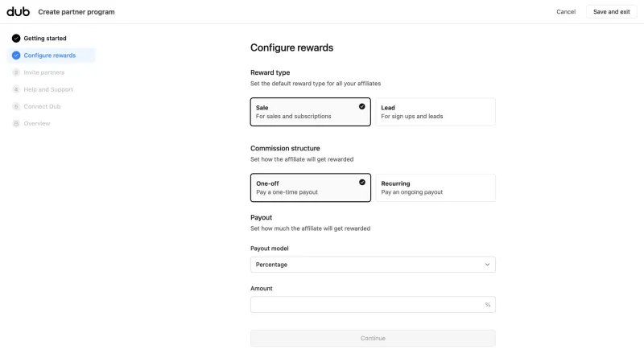Click the Invite partners step number icon

16,72
